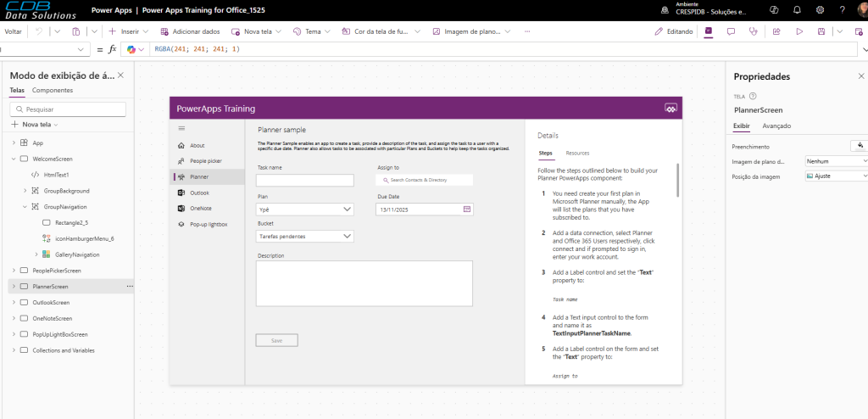Image resolution: width=868 pixels, height=419 pixels.
Task: Open notifications bell icon
Action: [797, 9]
